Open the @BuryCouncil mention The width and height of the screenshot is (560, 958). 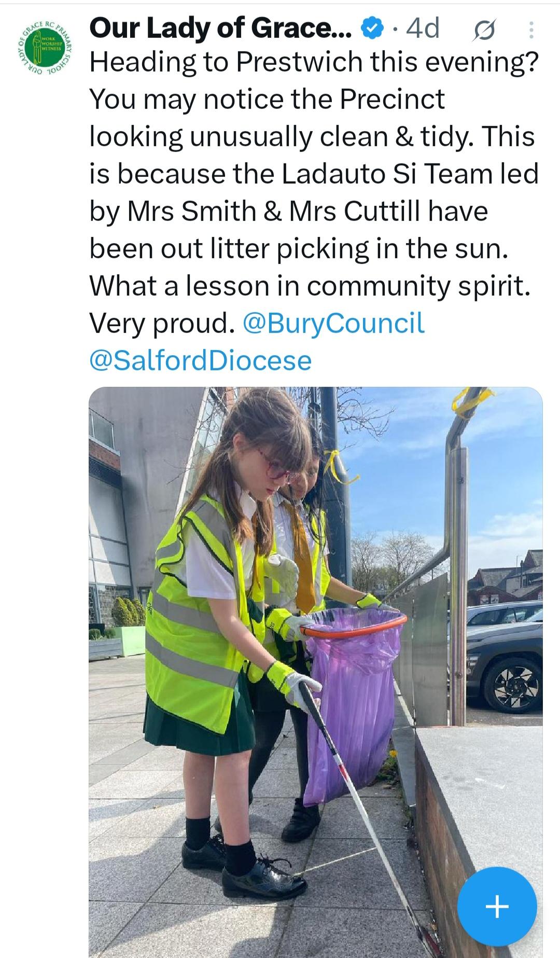333,323
